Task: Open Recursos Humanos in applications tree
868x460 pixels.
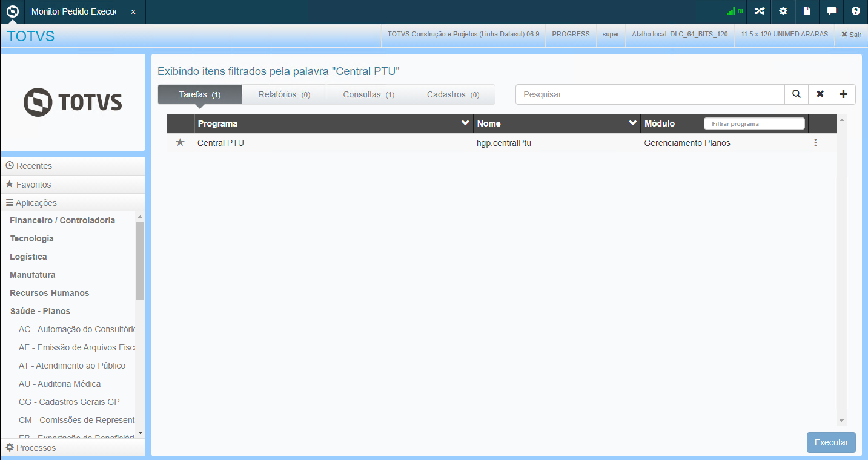Action: tap(50, 293)
